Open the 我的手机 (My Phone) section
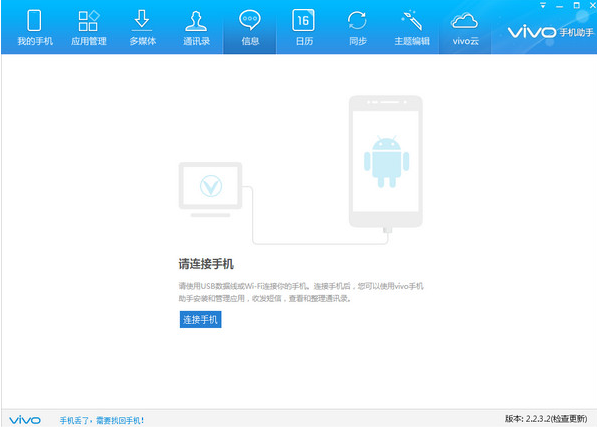 (35, 28)
